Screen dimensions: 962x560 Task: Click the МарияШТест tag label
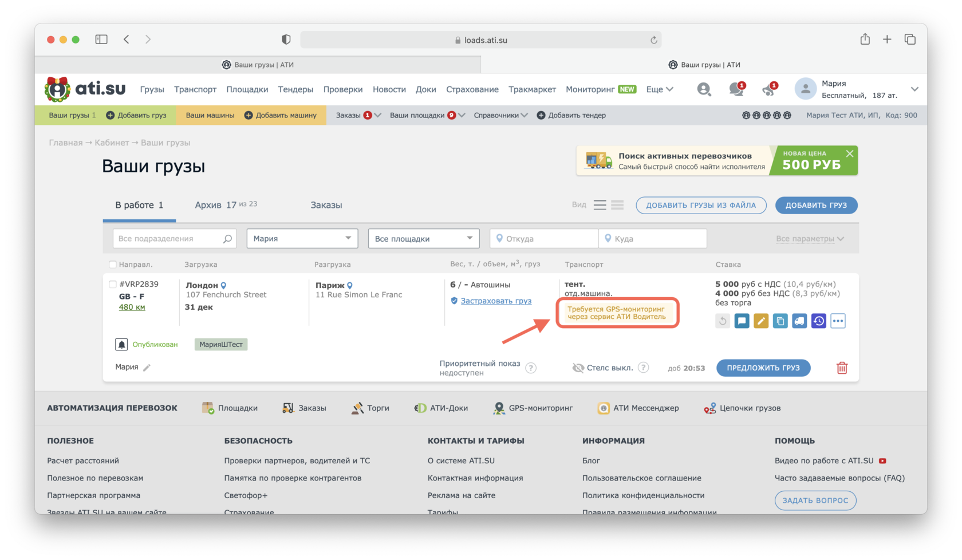pos(221,344)
